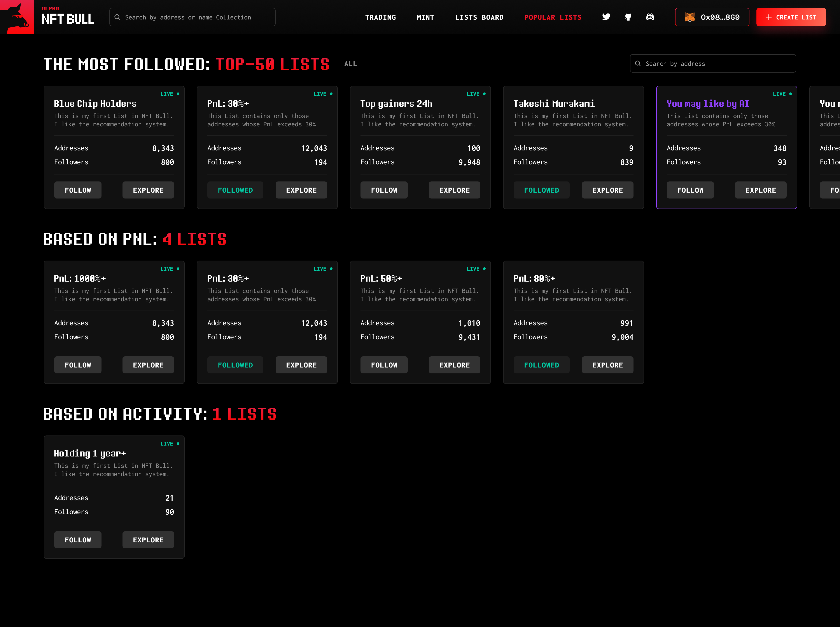The height and width of the screenshot is (627, 840).
Task: Open the GitHub icon link
Action: [628, 17]
